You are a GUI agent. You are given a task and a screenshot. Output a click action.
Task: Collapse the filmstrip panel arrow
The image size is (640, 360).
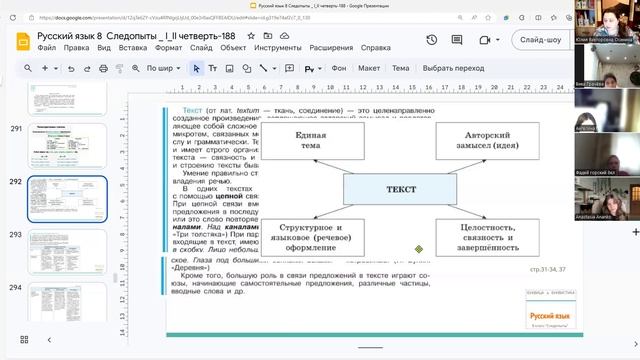tap(49, 340)
